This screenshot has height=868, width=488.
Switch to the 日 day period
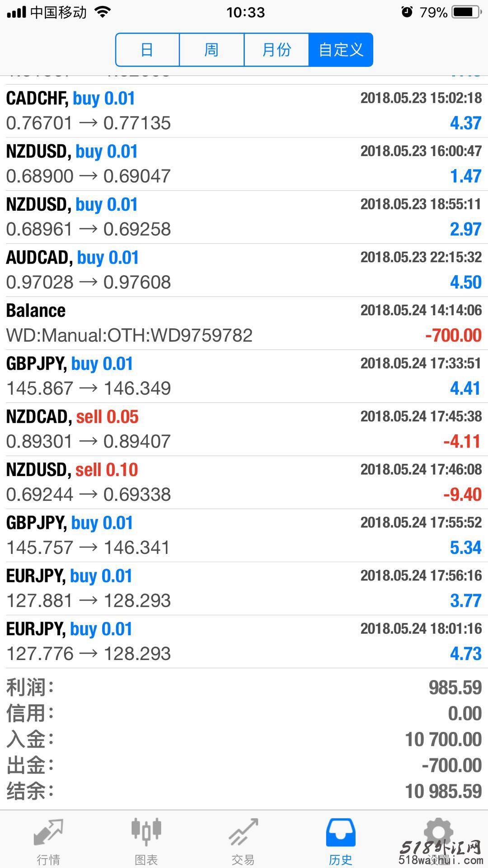147,50
